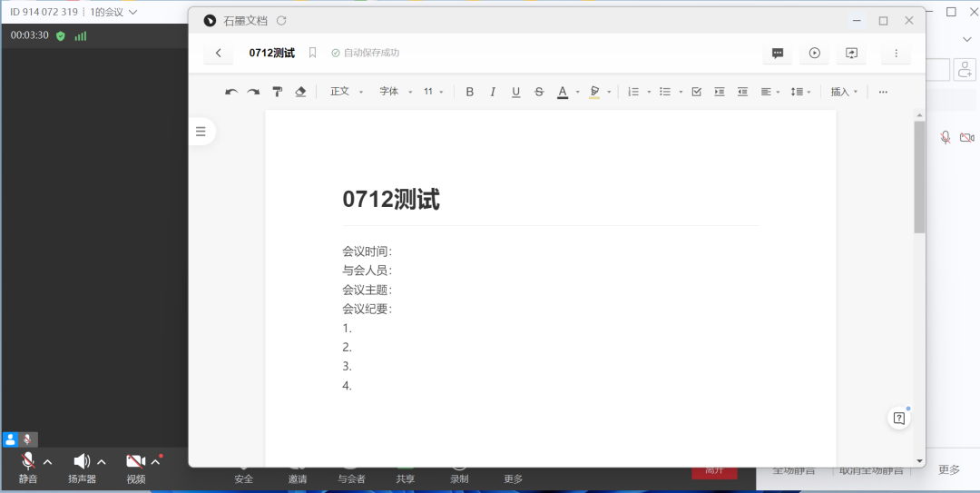980x493 pixels.
Task: Open the more toolbar options ellipsis
Action: [x=883, y=92]
